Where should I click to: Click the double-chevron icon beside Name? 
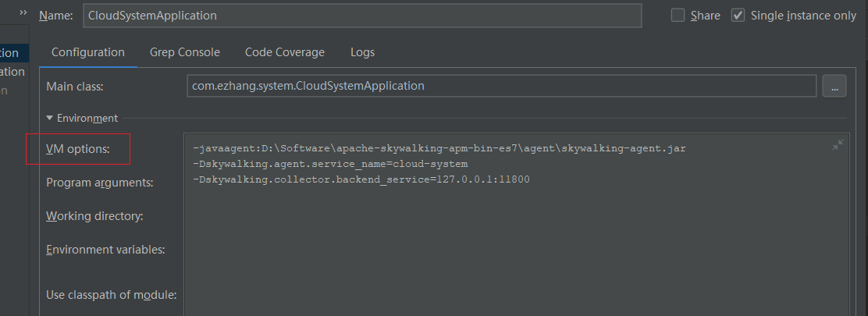pyautogui.click(x=23, y=12)
